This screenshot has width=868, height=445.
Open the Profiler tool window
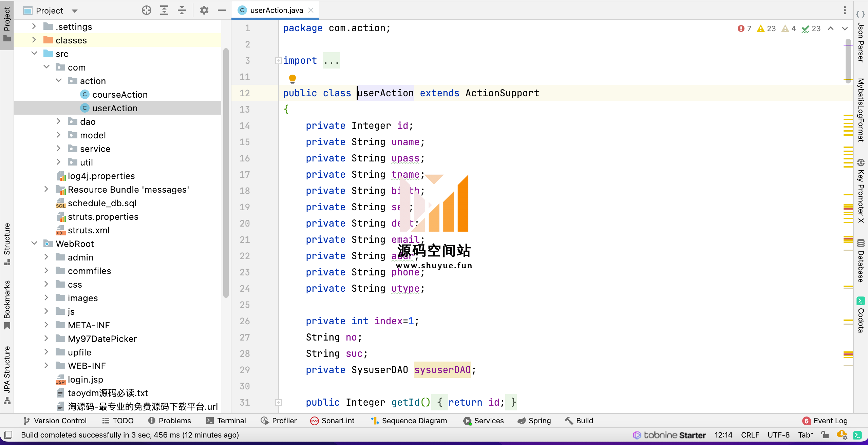(279, 421)
